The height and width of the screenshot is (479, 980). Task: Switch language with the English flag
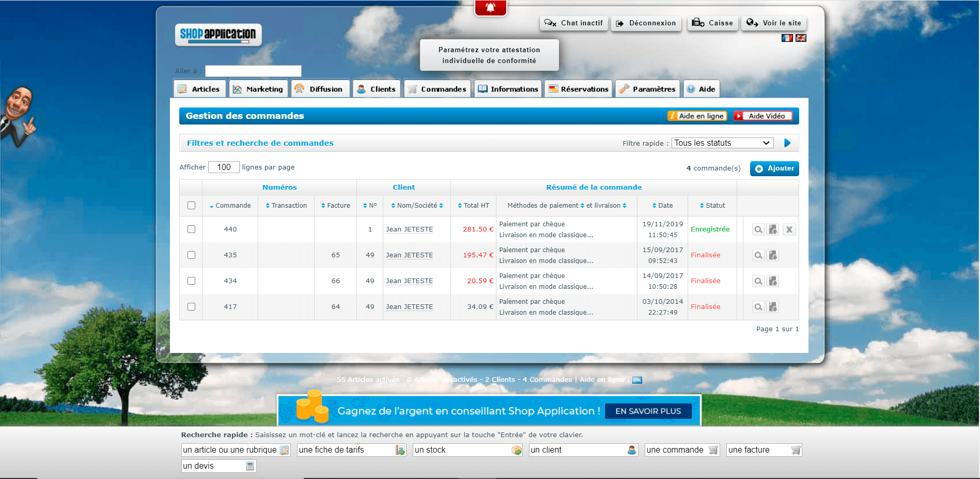[x=801, y=38]
